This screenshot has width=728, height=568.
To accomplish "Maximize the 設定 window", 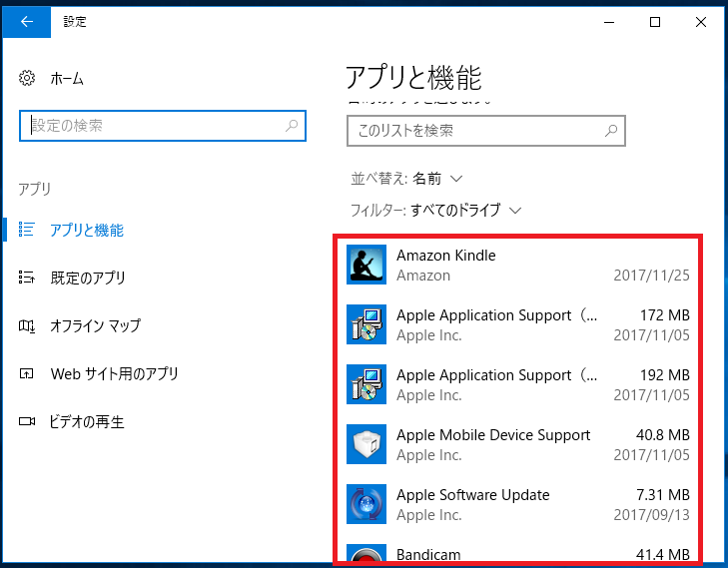I will click(655, 22).
